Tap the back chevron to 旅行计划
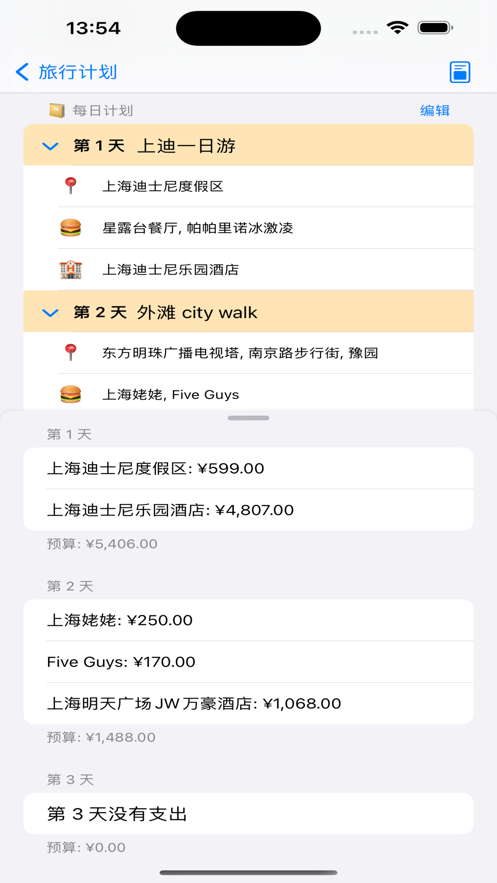 click(x=22, y=72)
